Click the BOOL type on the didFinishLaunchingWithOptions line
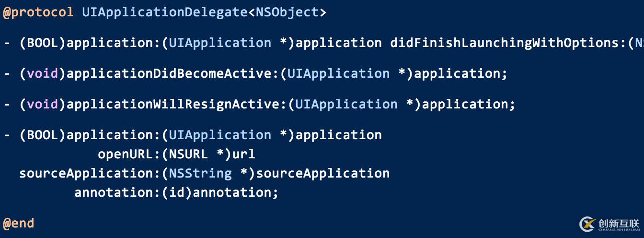 click(x=42, y=43)
